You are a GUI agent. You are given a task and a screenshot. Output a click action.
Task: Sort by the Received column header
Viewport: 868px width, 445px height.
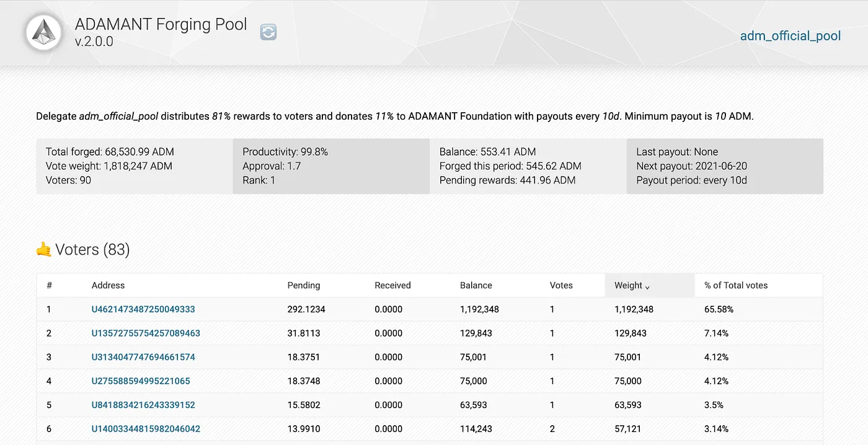(392, 285)
